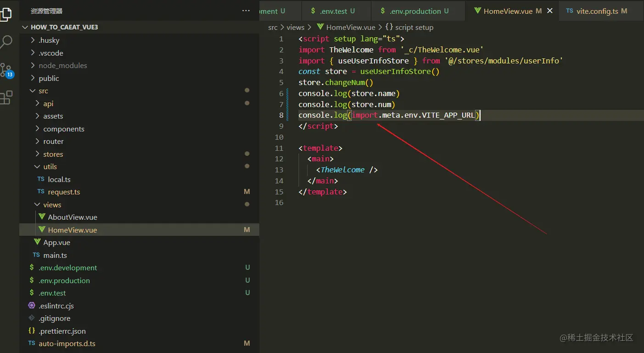Image resolution: width=644 pixels, height=353 pixels.
Task: Open the Extensions icon in activity bar
Action: point(6,97)
